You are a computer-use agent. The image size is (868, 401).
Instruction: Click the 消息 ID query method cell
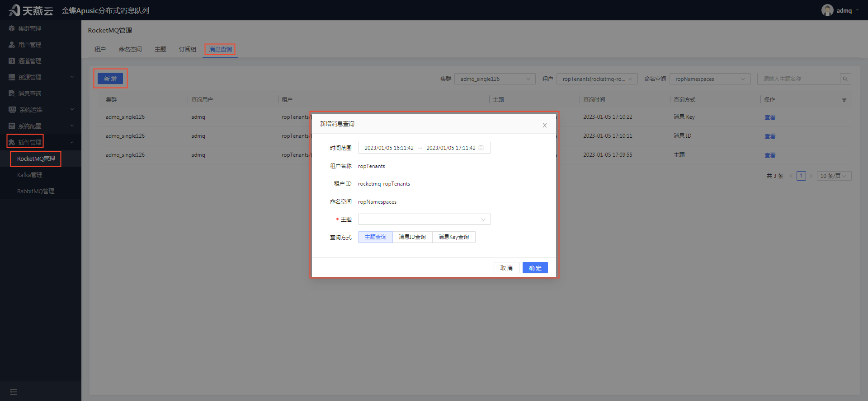click(682, 136)
